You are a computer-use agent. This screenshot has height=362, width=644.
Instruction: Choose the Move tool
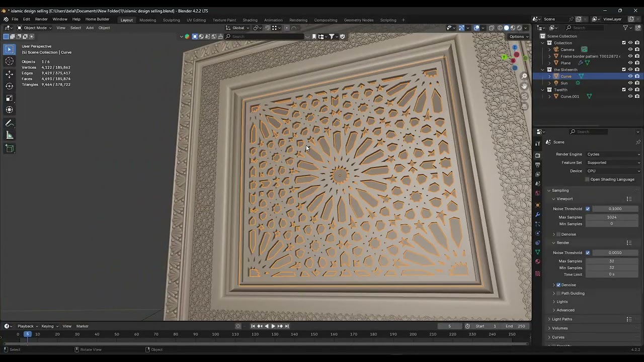9,74
